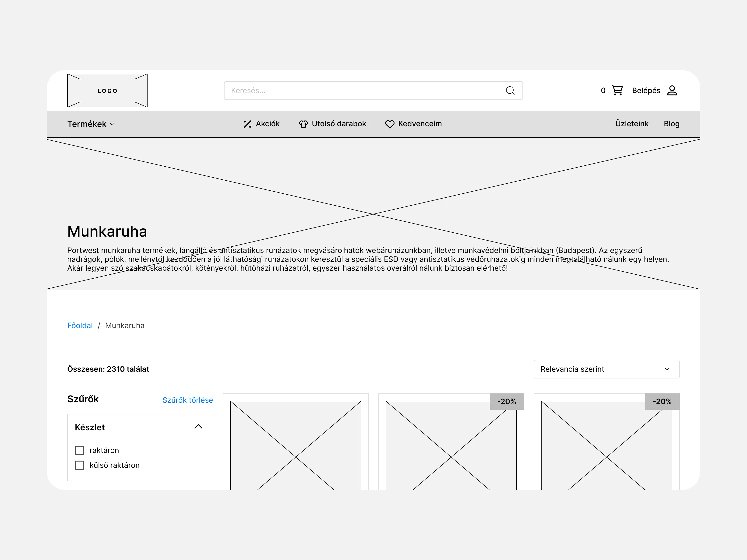Collapse the Készlet filter section
Image resolution: width=747 pixels, height=560 pixels.
click(198, 427)
